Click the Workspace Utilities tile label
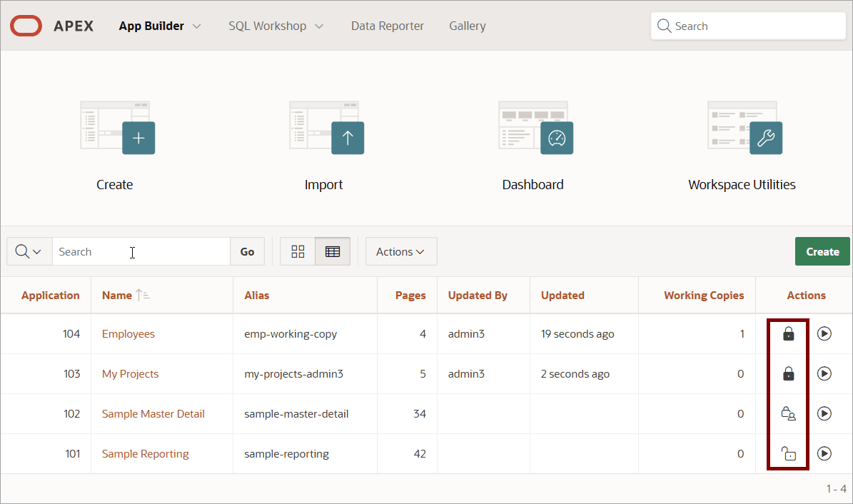The width and height of the screenshot is (853, 504). [742, 184]
